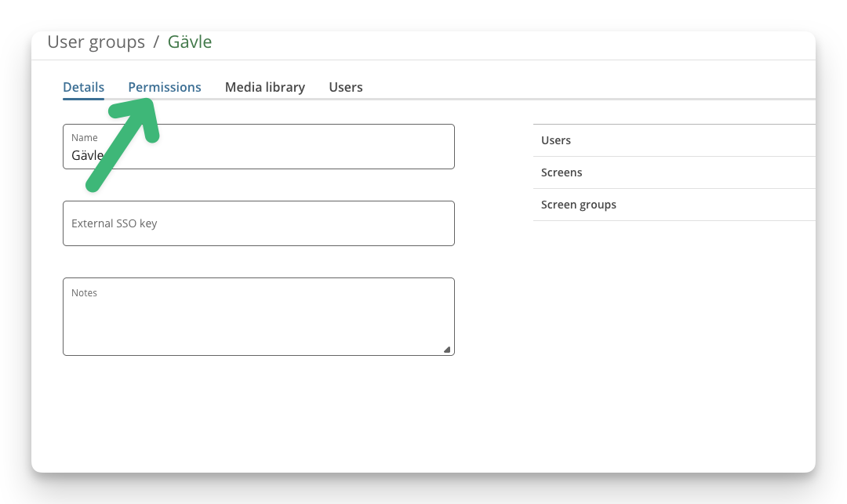Click the slash separator in breadcrumb
The height and width of the screenshot is (504, 847).
coord(156,42)
